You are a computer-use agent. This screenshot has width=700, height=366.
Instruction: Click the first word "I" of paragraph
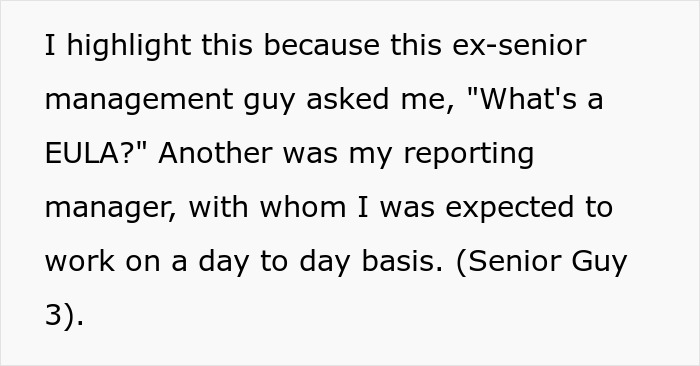tap(50, 46)
